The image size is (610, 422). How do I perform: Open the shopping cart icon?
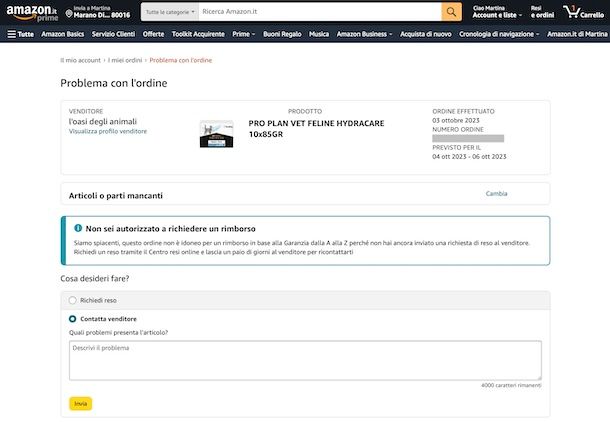click(583, 12)
